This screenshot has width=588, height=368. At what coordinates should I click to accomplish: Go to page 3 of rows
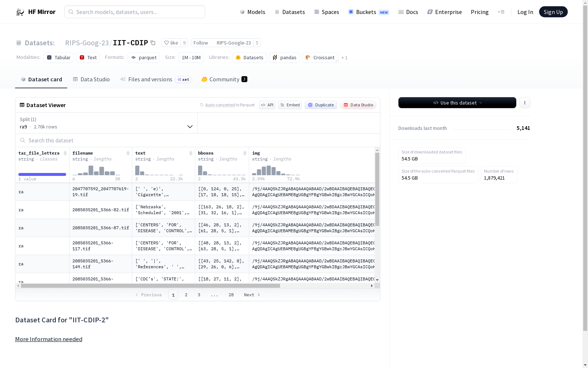click(x=199, y=295)
